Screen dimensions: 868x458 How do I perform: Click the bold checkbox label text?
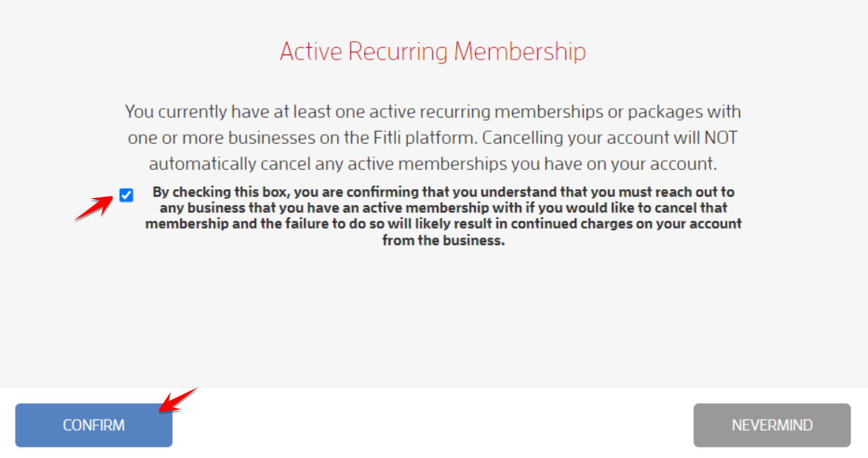pyautogui.click(x=444, y=216)
